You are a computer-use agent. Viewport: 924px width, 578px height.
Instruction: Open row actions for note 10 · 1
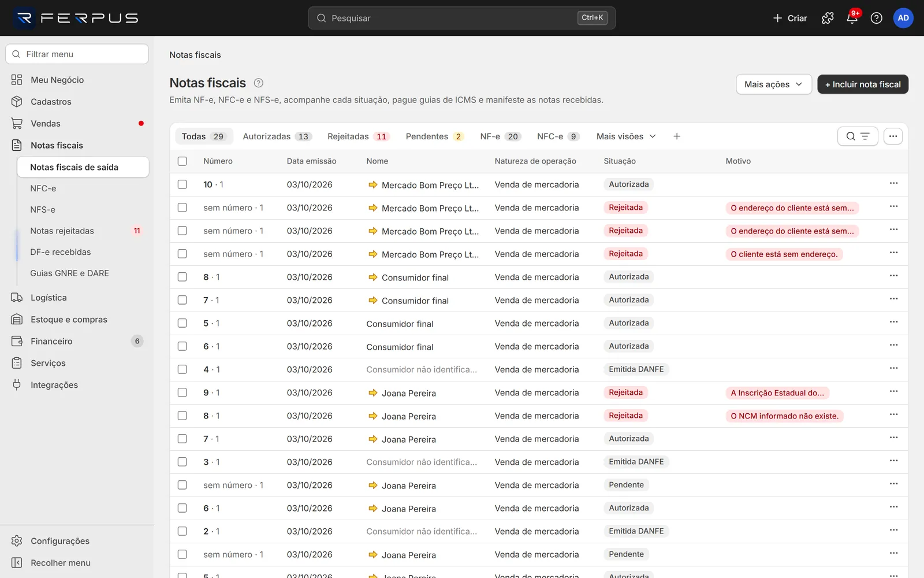893,184
